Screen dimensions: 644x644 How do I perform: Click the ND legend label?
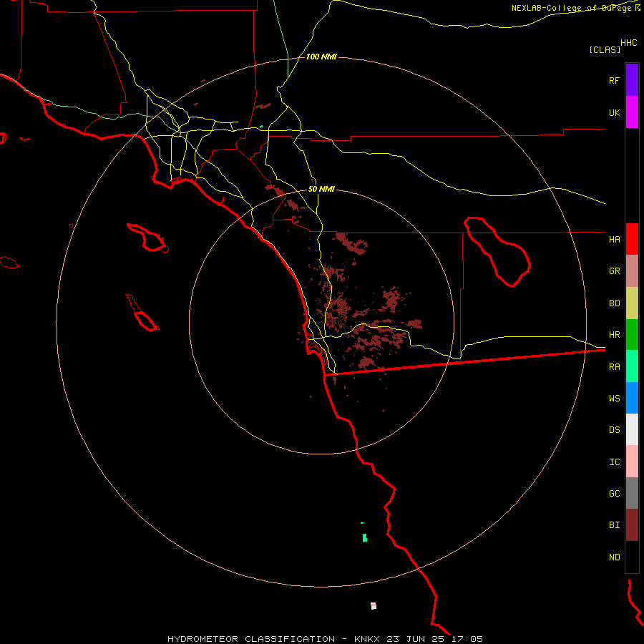click(x=614, y=557)
